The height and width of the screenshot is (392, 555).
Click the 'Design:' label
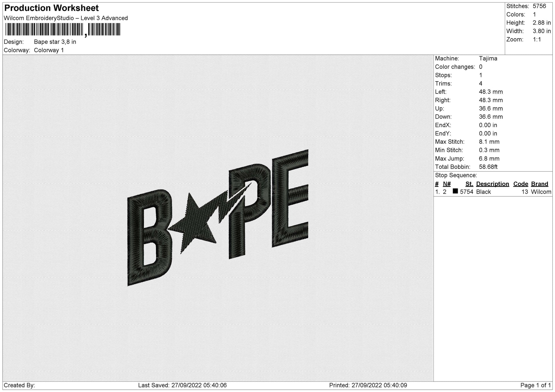click(x=14, y=42)
